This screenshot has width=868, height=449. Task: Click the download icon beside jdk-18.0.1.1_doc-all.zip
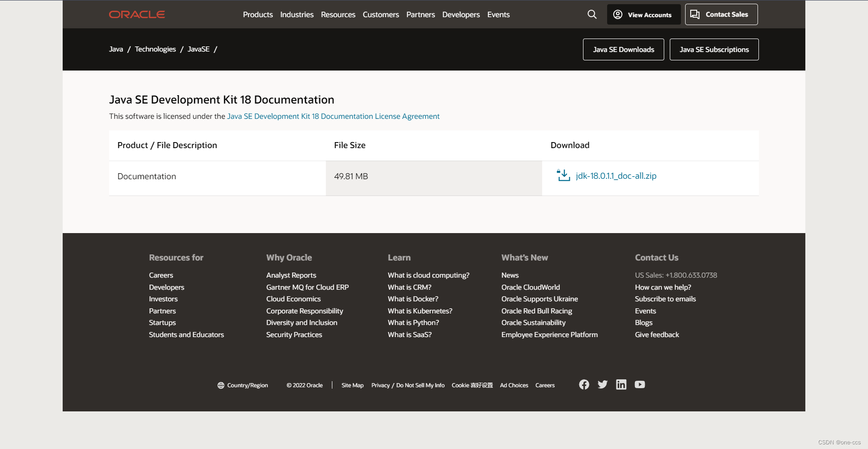pyautogui.click(x=564, y=176)
